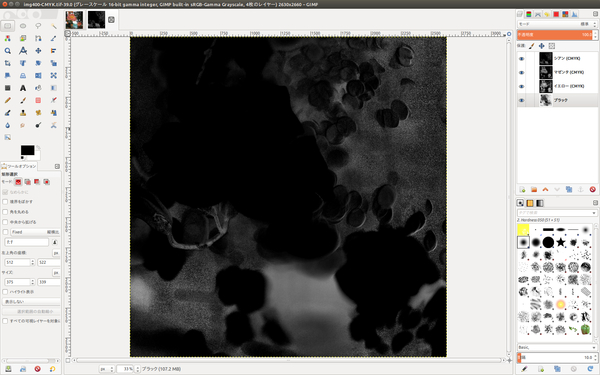
Task: Open the layer モード dropdown
Action: pyautogui.click(x=557, y=24)
